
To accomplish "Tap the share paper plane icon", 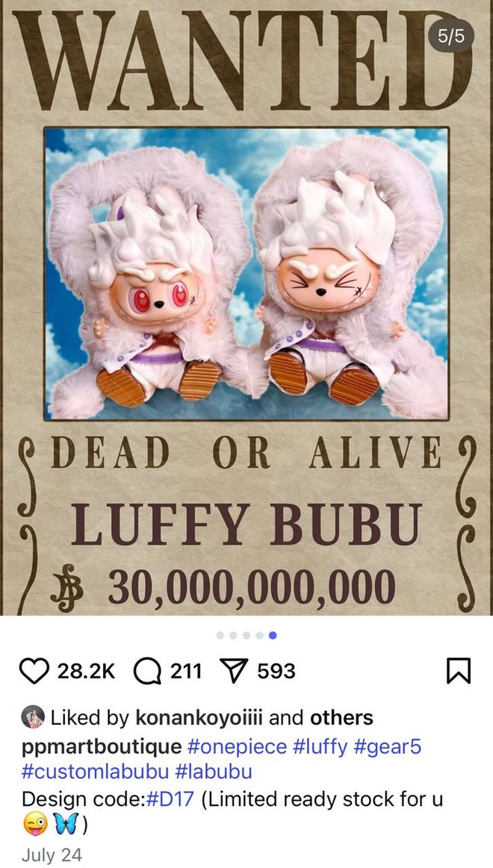I will [235, 672].
